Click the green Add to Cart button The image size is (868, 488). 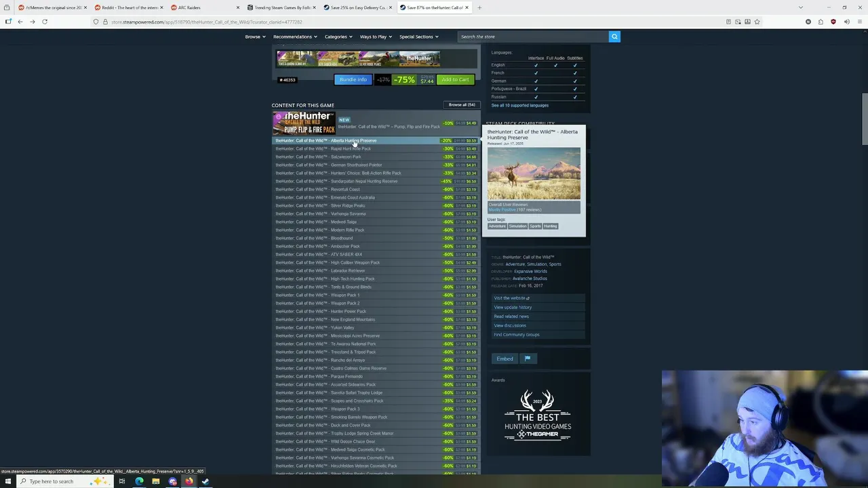point(455,79)
